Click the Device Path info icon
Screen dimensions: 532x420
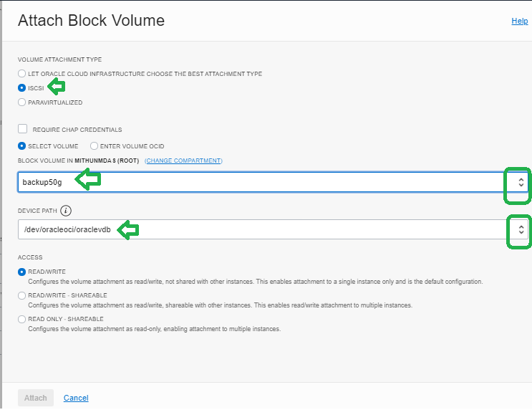coord(66,211)
